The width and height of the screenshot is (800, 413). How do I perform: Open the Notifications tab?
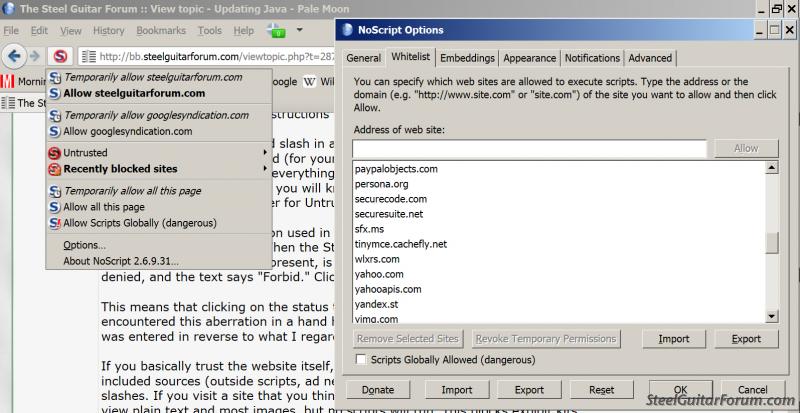[x=592, y=58]
